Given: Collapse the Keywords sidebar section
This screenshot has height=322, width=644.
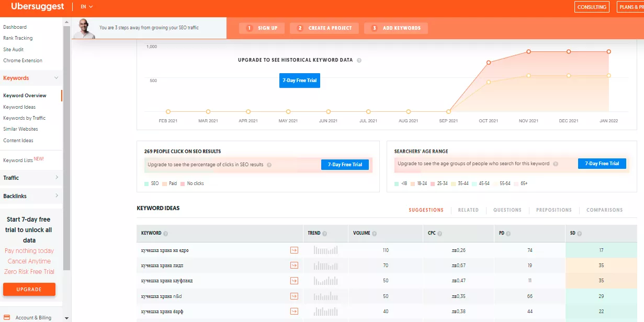Looking at the screenshot, I should 57,78.
